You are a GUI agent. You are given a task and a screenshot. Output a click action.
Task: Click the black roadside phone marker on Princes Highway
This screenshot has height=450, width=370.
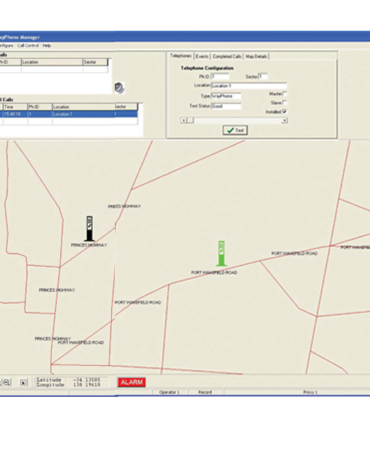coord(89,228)
